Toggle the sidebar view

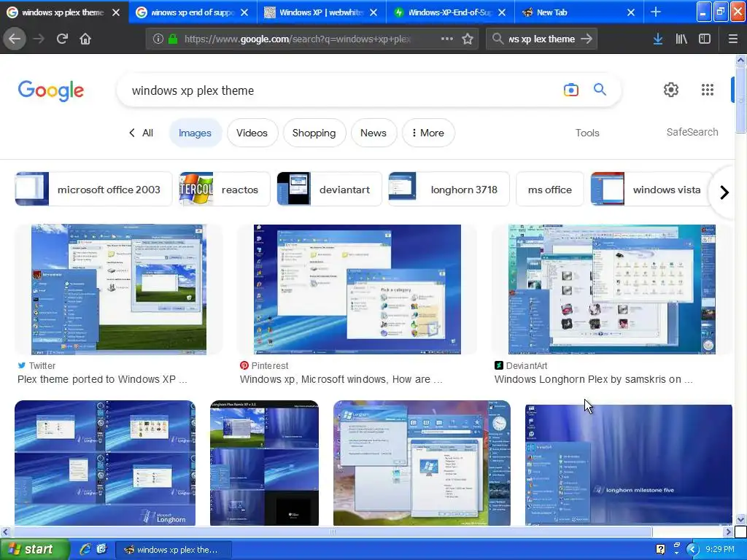[705, 39]
